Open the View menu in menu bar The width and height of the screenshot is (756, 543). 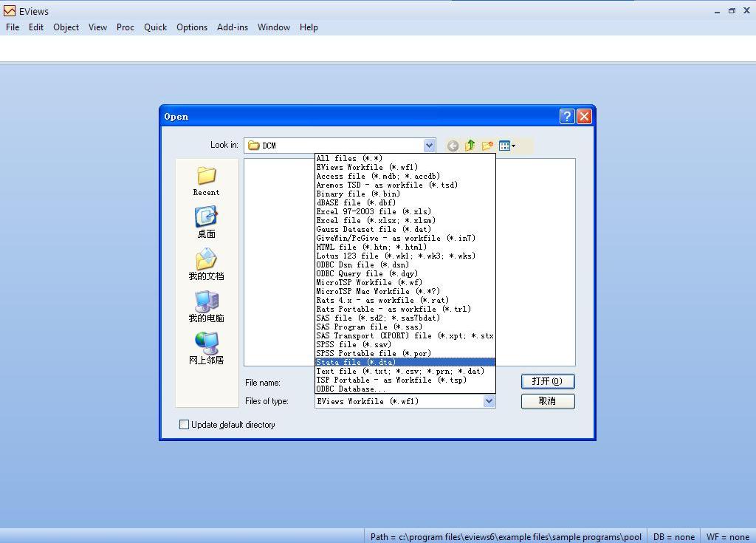click(x=98, y=27)
